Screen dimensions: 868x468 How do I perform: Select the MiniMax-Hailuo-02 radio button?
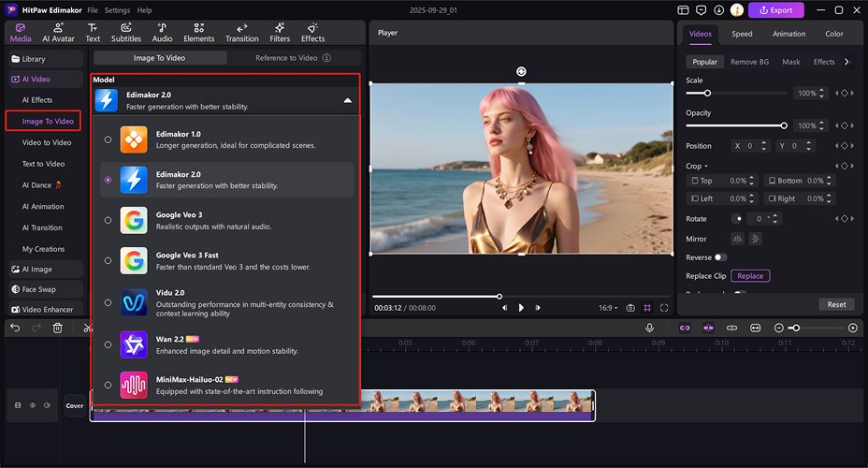tap(108, 385)
